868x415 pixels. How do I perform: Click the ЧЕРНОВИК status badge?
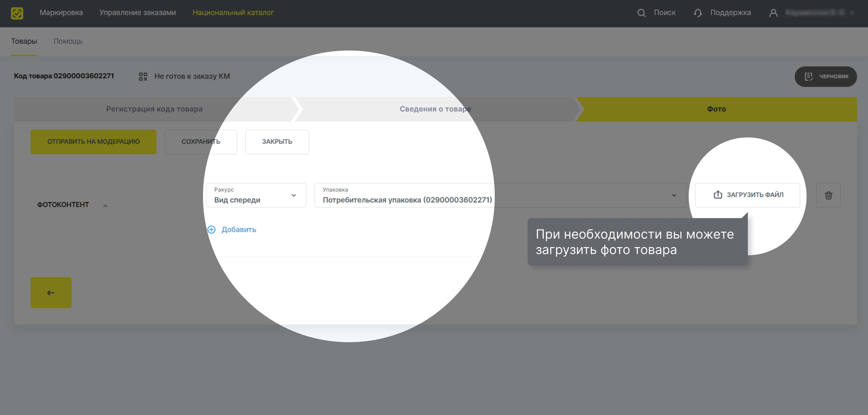click(x=825, y=76)
